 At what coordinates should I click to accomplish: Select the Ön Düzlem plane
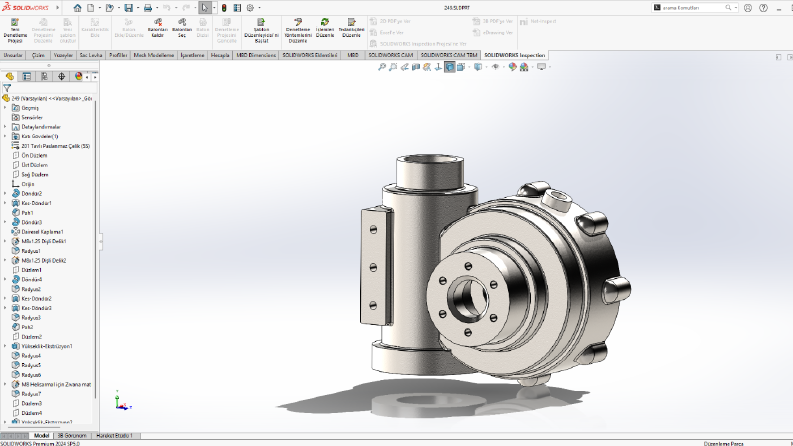point(34,156)
